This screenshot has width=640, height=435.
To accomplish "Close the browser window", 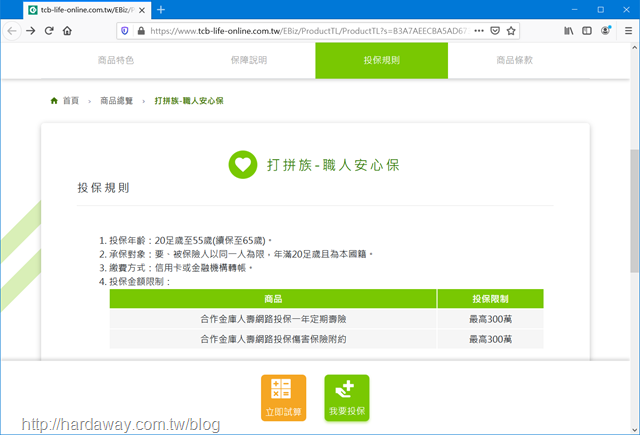I will pyautogui.click(x=627, y=9).
